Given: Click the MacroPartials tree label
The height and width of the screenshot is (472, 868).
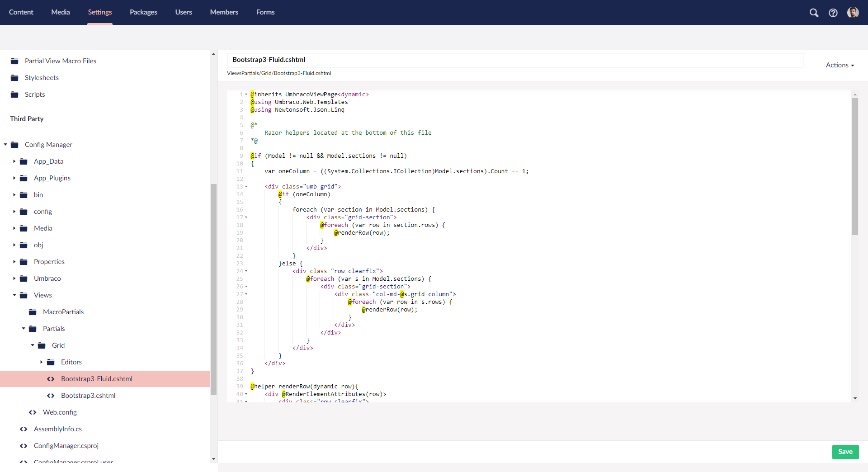Looking at the screenshot, I should (x=63, y=312).
